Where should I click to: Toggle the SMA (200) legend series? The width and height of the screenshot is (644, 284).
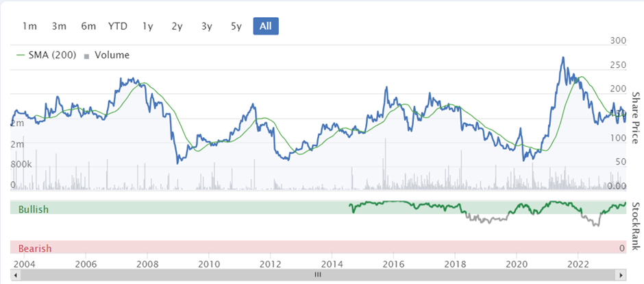click(46, 55)
